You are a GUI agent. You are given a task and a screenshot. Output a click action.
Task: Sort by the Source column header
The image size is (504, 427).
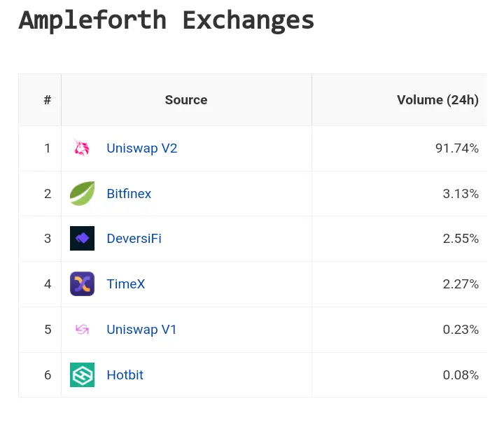[x=186, y=99]
